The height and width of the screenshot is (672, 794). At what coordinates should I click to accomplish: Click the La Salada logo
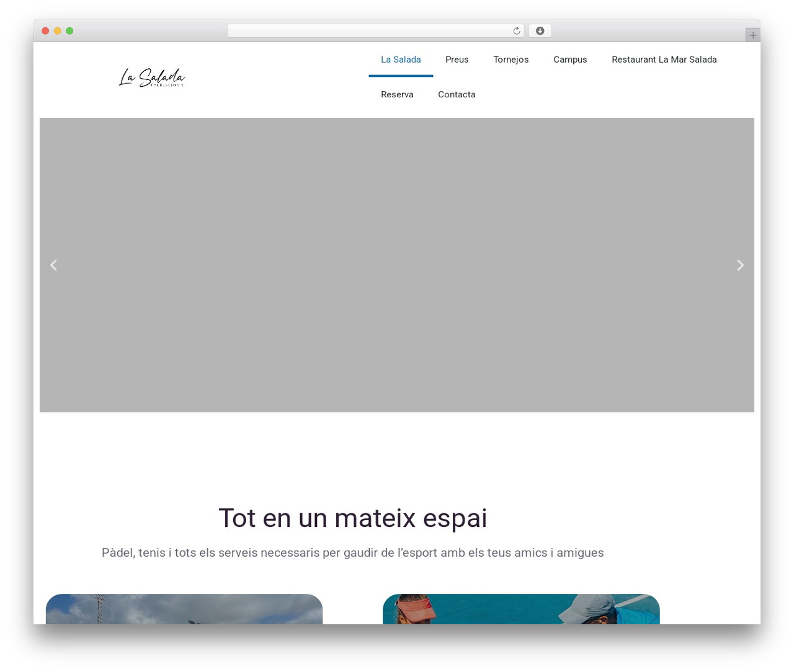152,78
